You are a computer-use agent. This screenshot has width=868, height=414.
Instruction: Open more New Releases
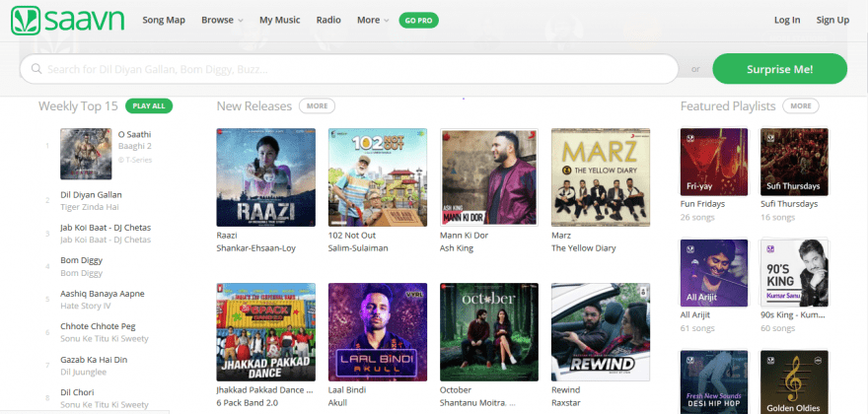coord(317,105)
